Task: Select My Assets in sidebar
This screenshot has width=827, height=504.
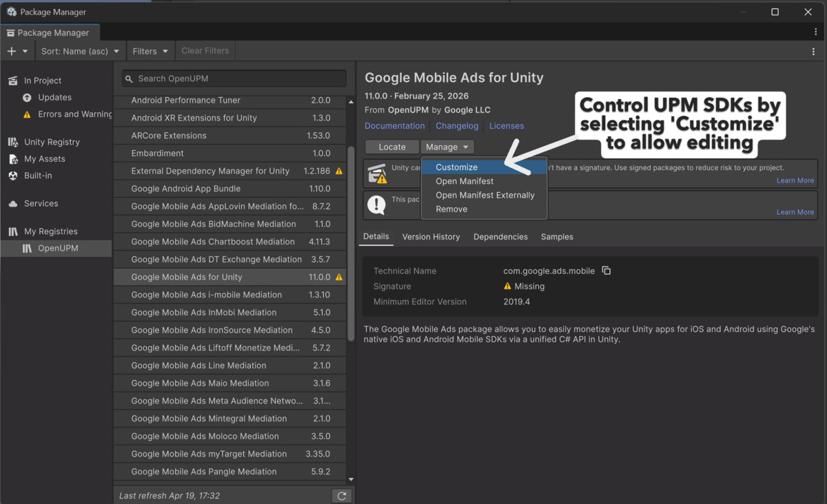Action: [x=56, y=159]
